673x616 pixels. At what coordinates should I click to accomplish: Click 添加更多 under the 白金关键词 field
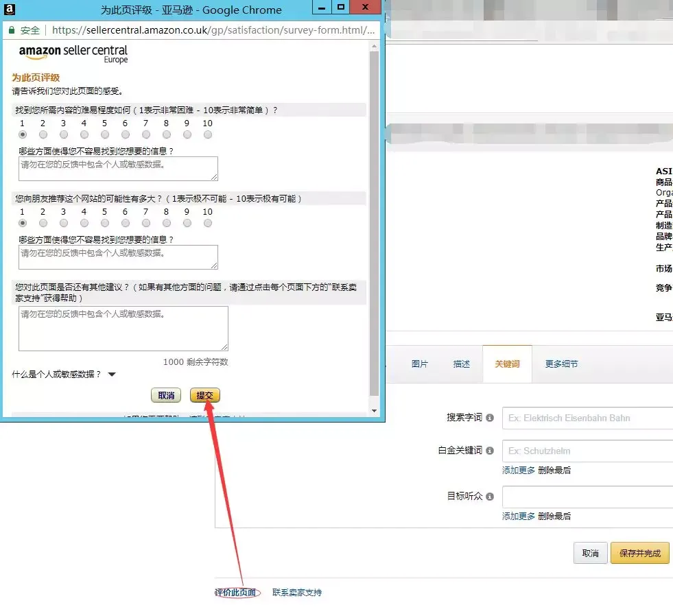tap(519, 471)
